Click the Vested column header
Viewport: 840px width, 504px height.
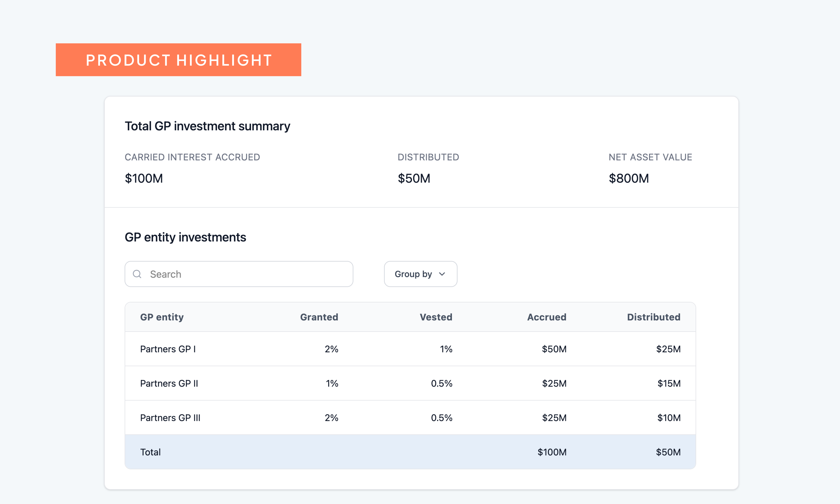tap(436, 317)
